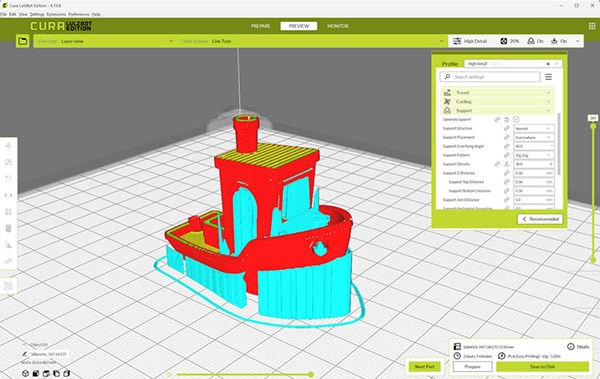
Task: Click the 20% infill icon
Action: (504, 41)
